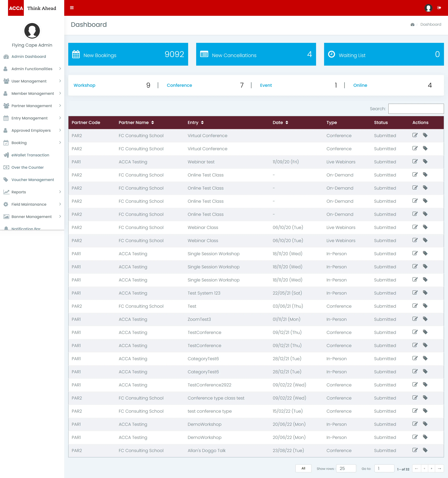
Task: Click the Workshop category link
Action: 84,85
